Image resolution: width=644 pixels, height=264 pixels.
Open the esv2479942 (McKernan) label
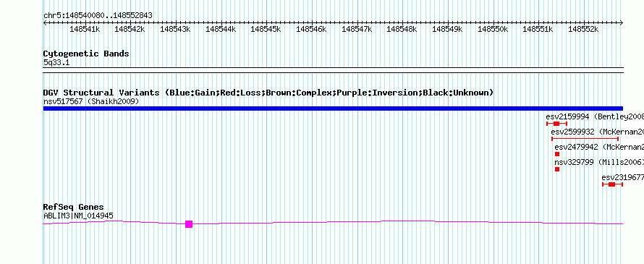(599, 147)
